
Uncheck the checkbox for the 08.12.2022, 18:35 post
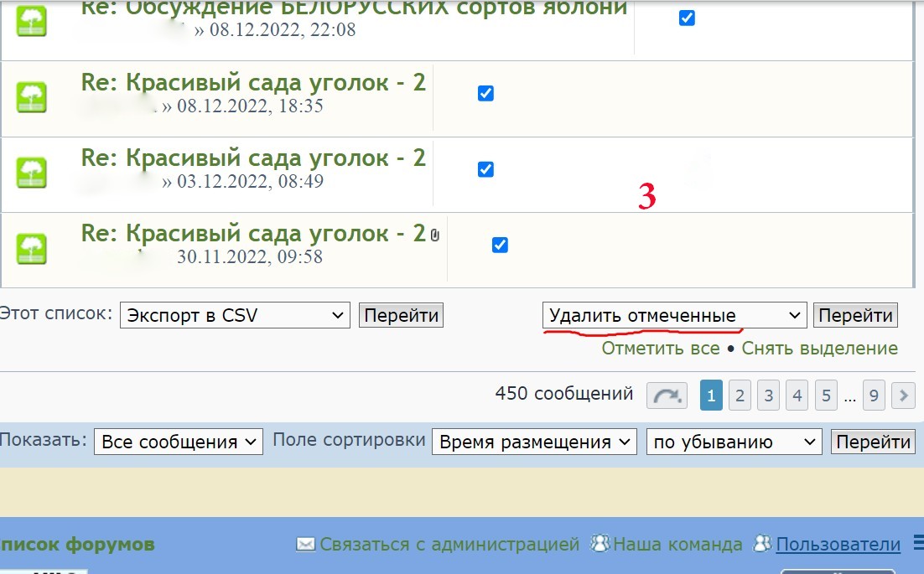tap(485, 93)
